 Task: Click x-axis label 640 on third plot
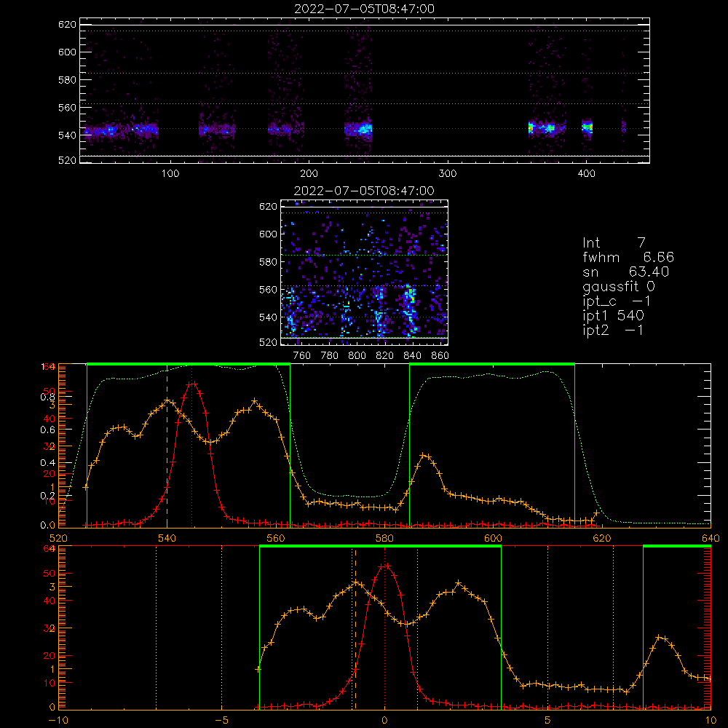(x=711, y=538)
